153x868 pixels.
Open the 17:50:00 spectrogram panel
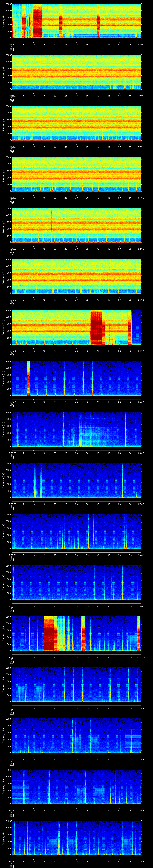coord(76,174)
